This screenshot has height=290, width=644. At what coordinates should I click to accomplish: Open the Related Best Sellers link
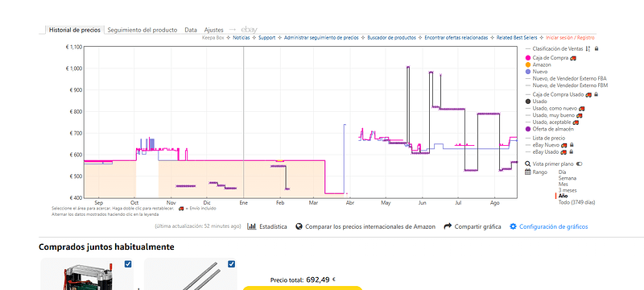click(517, 38)
